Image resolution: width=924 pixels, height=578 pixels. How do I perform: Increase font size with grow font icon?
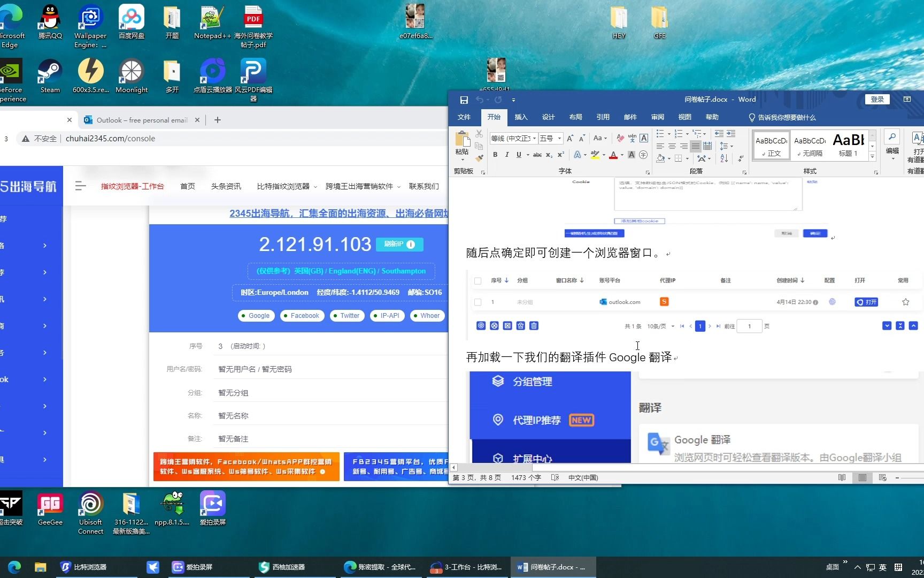[570, 138]
